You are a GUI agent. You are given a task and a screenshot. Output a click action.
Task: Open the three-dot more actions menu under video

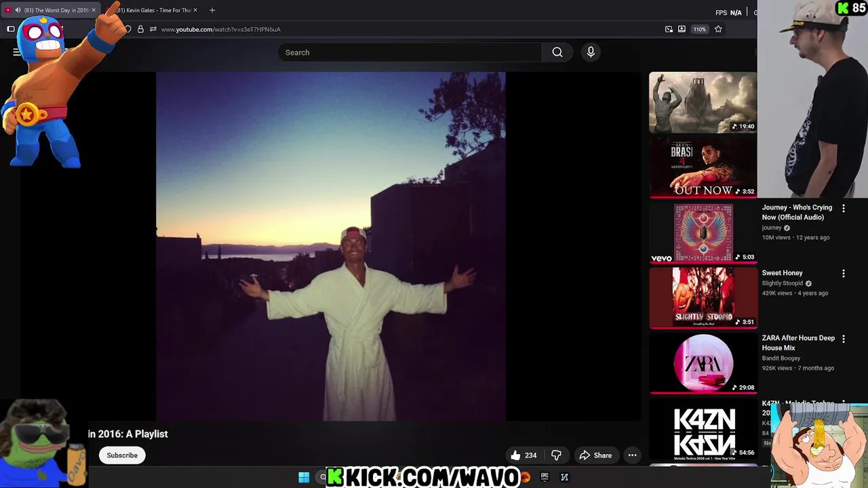click(632, 455)
